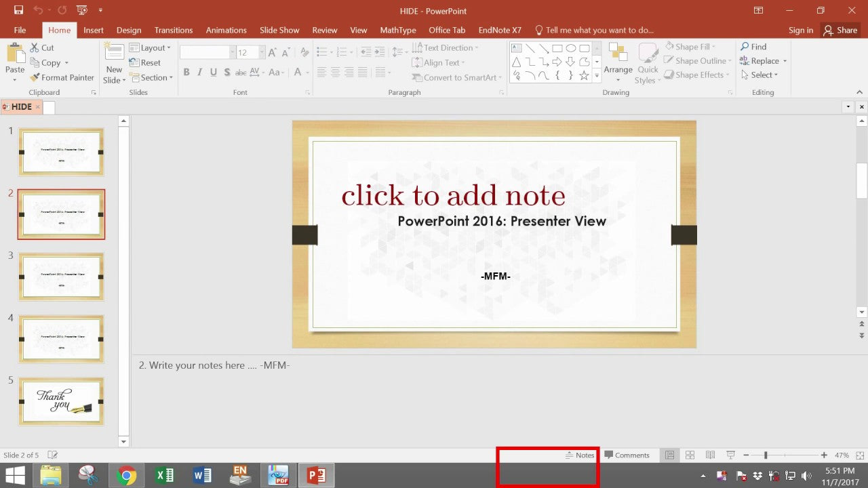Click Replace in the Editing group
This screenshot has width=868, height=488.
click(x=763, y=61)
